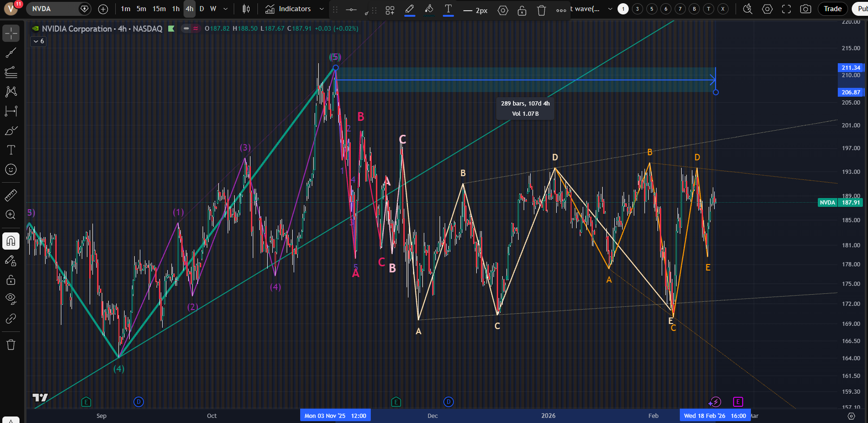Screen dimensions: 868x423
Task: Open the indicator templates dropdown arrow
Action: (322, 9)
